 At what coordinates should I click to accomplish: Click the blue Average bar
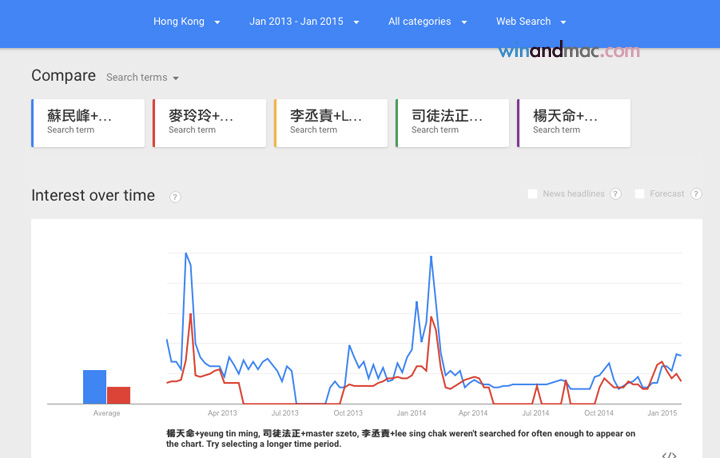click(x=94, y=387)
